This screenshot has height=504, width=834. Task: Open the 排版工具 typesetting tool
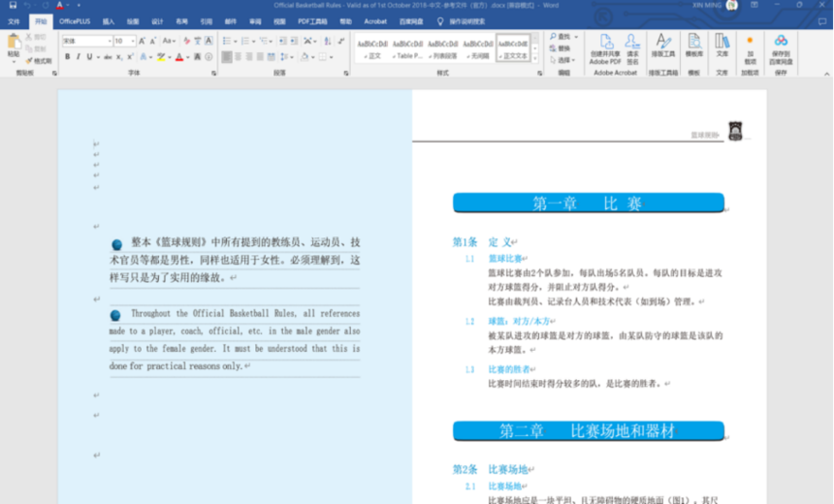[662, 47]
